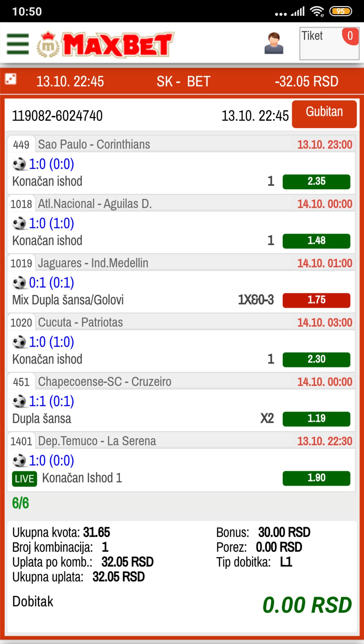This screenshot has height=644, width=364.
Task: Tap the MaxBet logo
Action: point(105,44)
